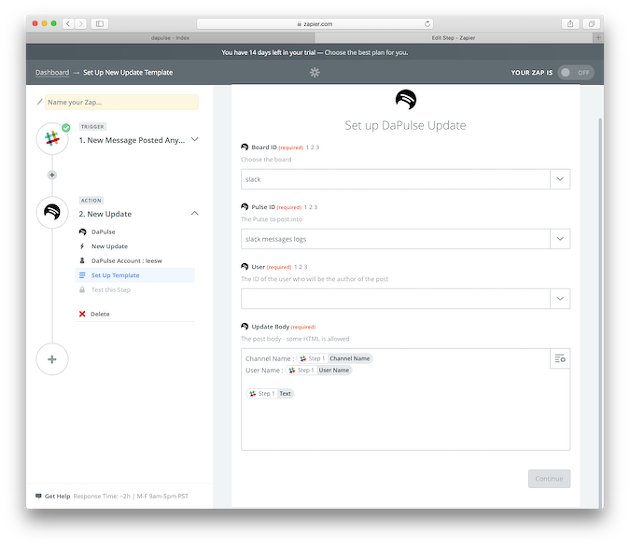Screen dimensions: 630x546
Task: Click the Step 1 Channel Name pill
Action: [x=335, y=358]
